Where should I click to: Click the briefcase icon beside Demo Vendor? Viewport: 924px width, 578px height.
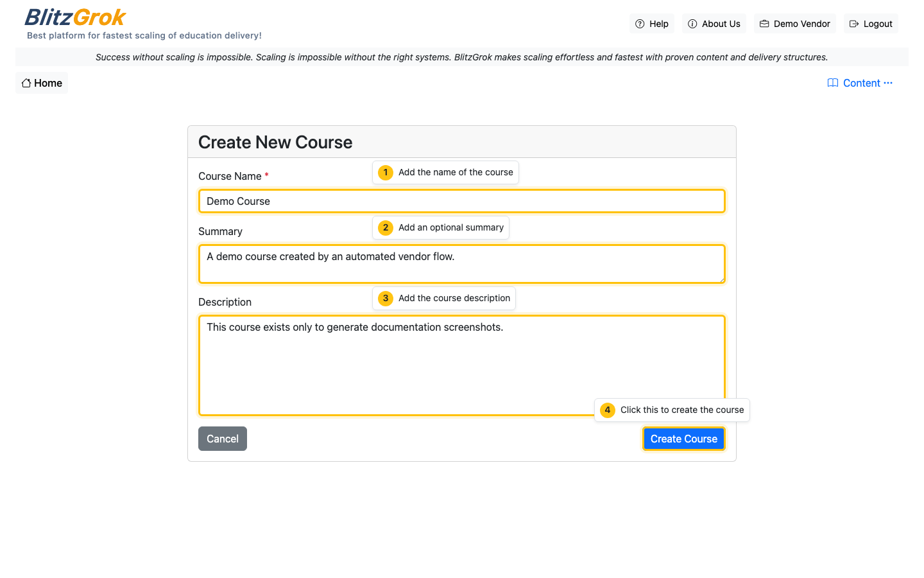[764, 23]
